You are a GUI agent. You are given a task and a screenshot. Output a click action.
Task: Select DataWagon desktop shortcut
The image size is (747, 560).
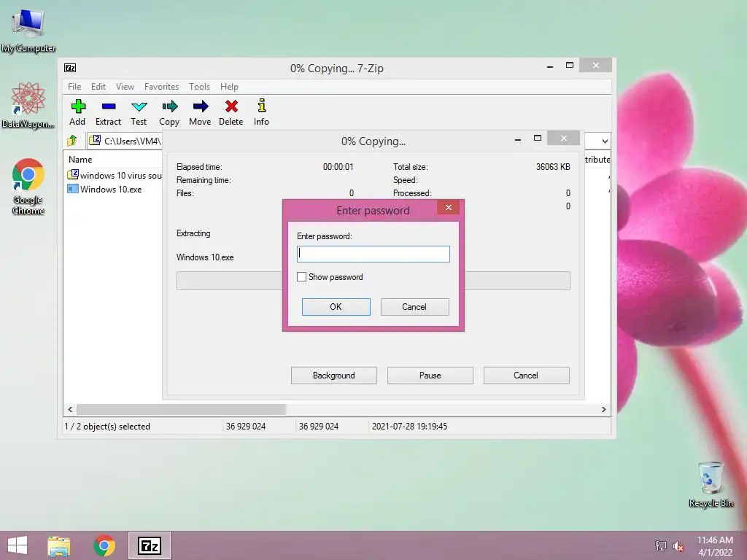(28, 105)
